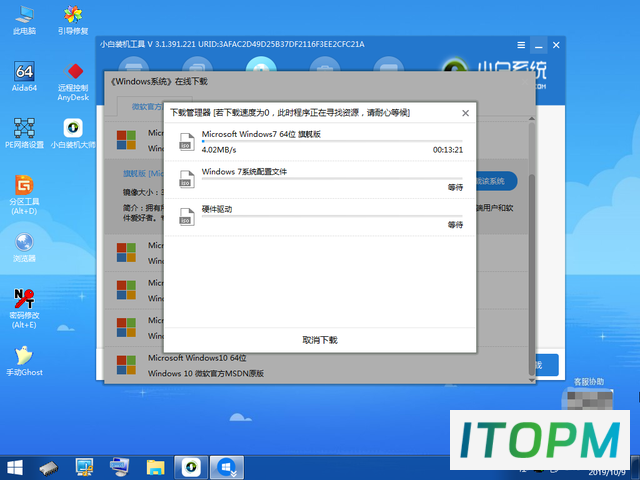This screenshot has height=480, width=640.
Task: Open the 此电脑 desktop icon
Action: coord(24,20)
